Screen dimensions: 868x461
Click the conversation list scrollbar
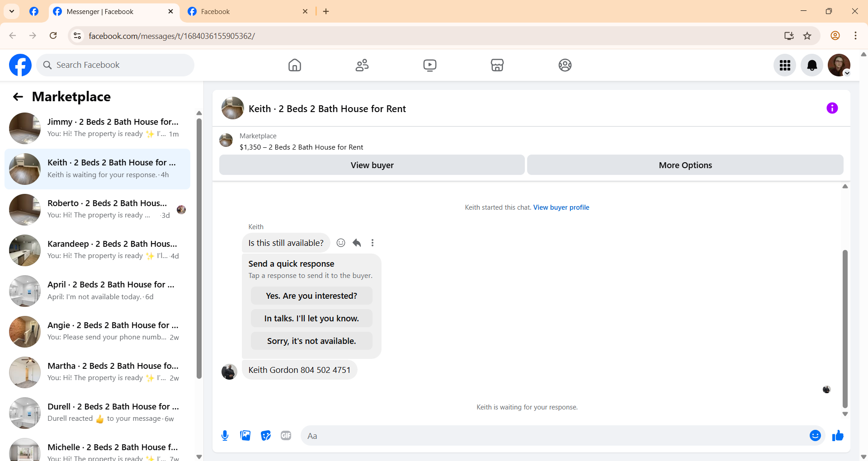(x=199, y=249)
